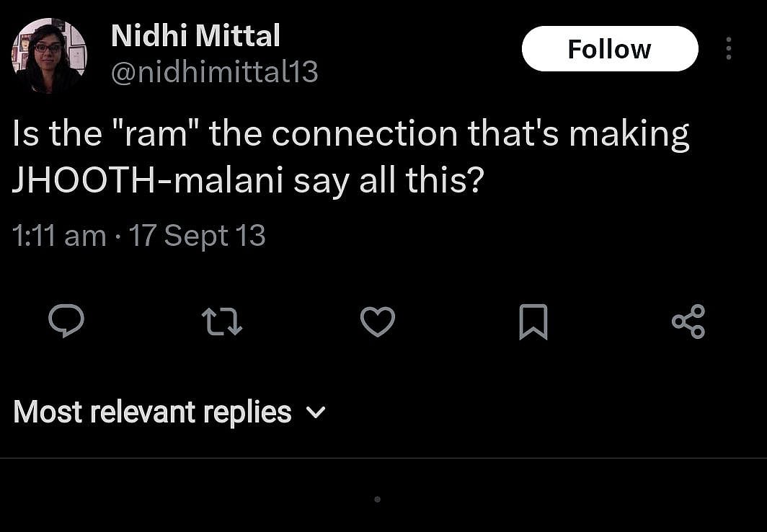Viewport: 767px width, 532px height.
Task: Click the phrase "say all this?"
Action: pyautogui.click(x=388, y=182)
